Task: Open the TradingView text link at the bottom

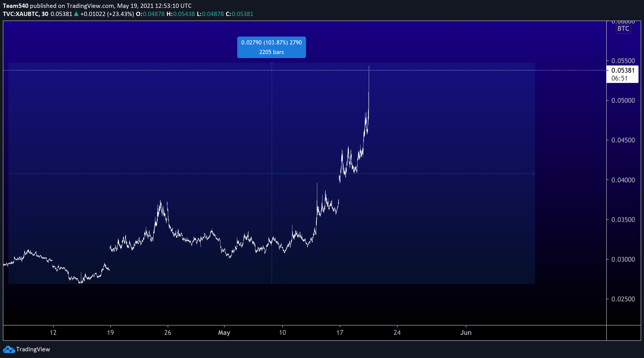Action: [x=33, y=349]
